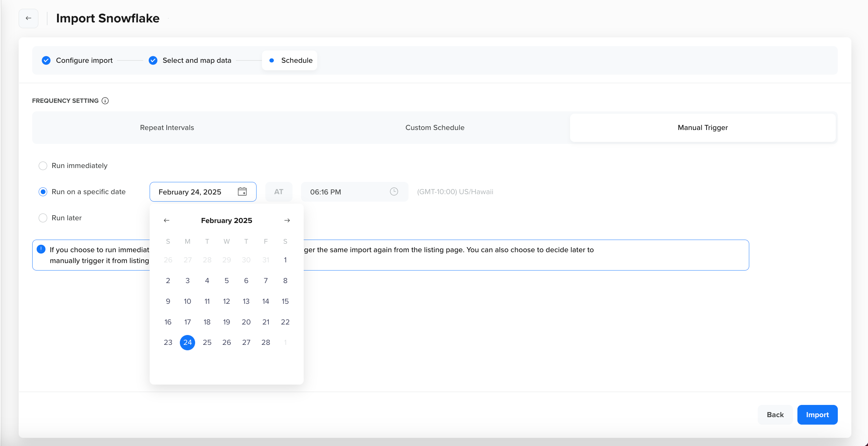This screenshot has height=446, width=868.
Task: Select the Run later option
Action: click(x=43, y=218)
